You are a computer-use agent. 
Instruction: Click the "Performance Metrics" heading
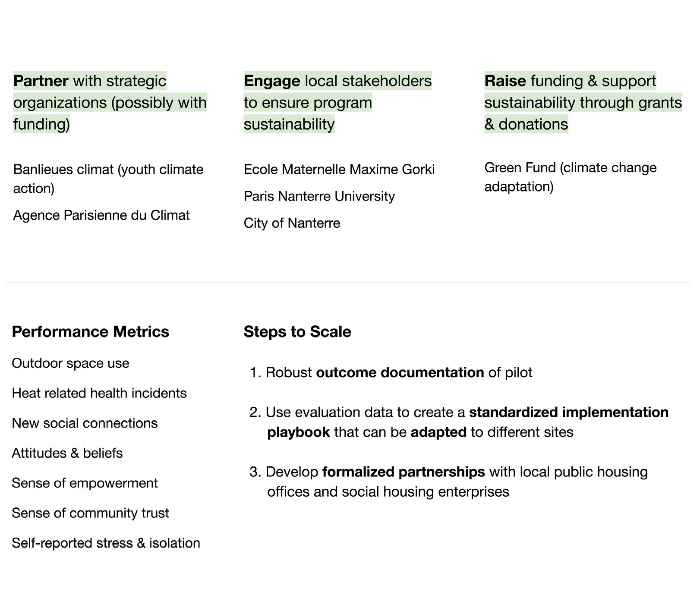[90, 332]
